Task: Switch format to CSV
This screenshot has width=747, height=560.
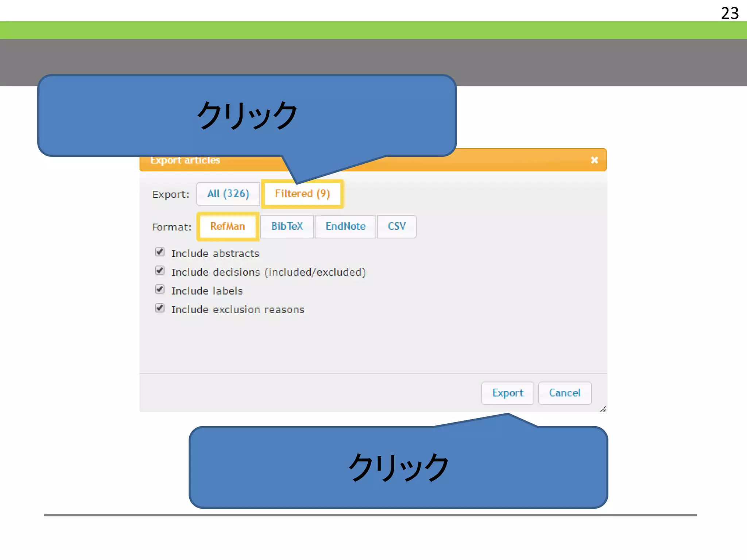Action: (396, 226)
